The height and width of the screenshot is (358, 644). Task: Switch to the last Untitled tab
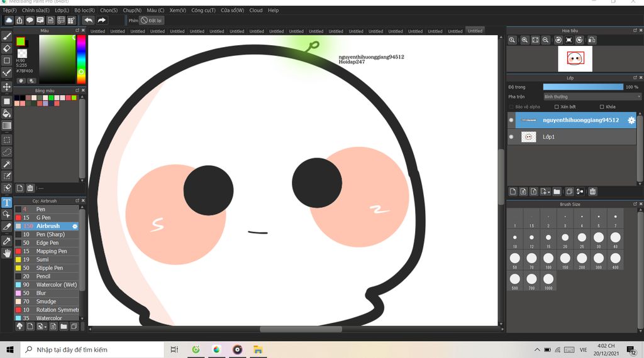click(475, 31)
